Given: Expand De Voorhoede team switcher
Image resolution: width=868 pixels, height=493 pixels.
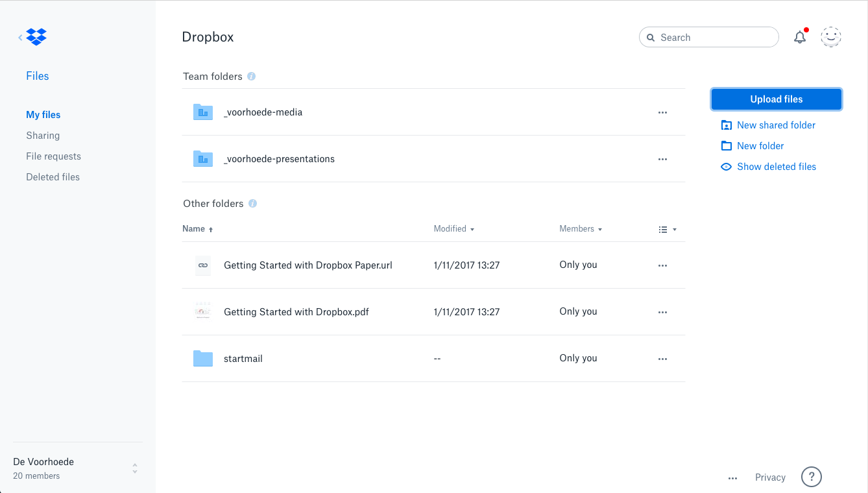Looking at the screenshot, I should tap(135, 468).
